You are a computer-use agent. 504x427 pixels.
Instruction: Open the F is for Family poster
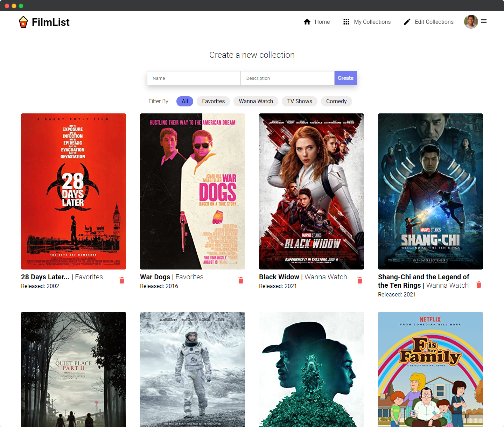point(430,369)
